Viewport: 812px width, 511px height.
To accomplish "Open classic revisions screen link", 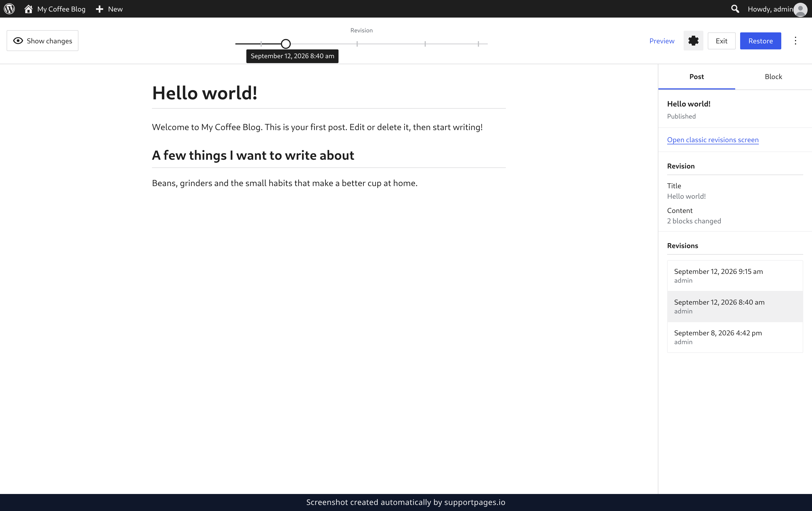I will [x=712, y=140].
